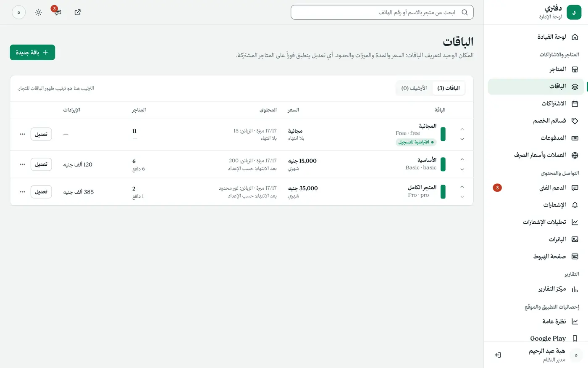This screenshot has height=368, width=588.
Task: Move المتجر الكامل plan up with chevron
Action: 462,187
